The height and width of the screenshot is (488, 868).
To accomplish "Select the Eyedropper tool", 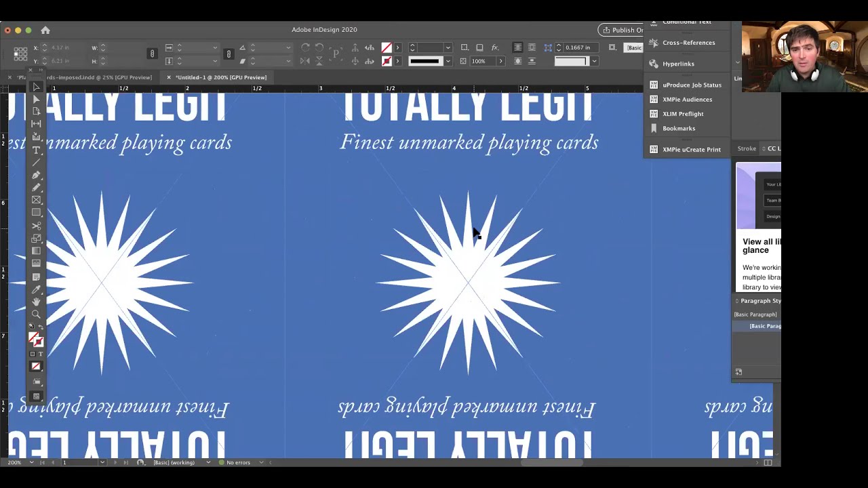I will coord(36,289).
